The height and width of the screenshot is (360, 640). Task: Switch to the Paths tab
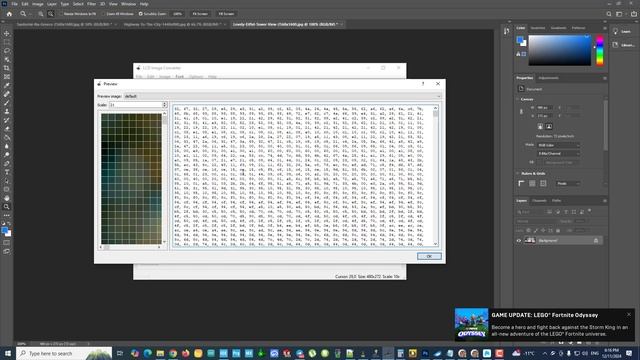(556, 201)
